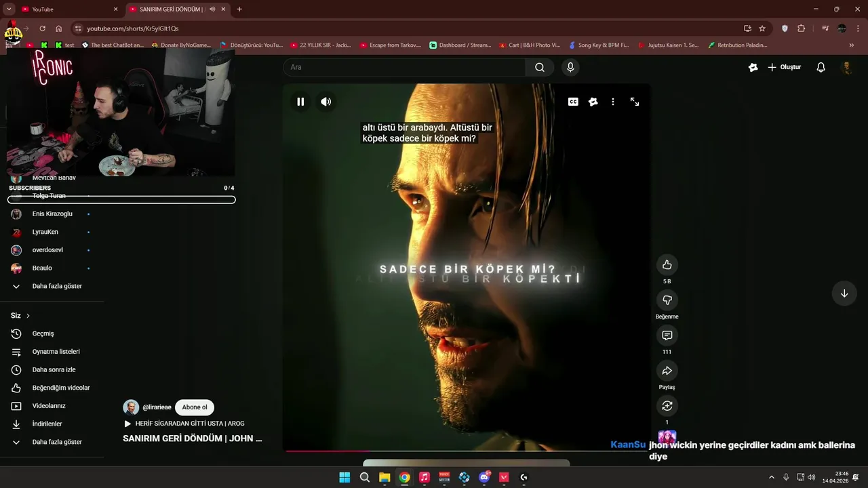868x488 pixels.
Task: Share the Short via Paylaş icon
Action: (667, 371)
